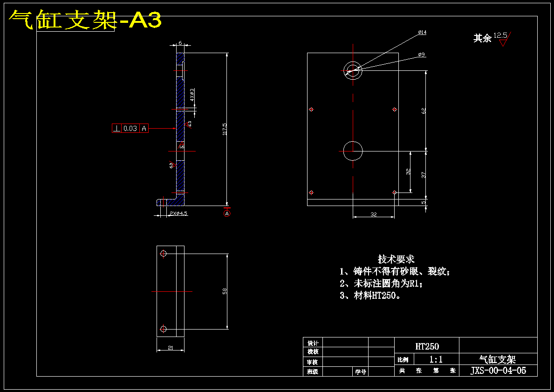Click the 4Xø3 hole callout
This screenshot has height=392, width=554.
pos(192,95)
